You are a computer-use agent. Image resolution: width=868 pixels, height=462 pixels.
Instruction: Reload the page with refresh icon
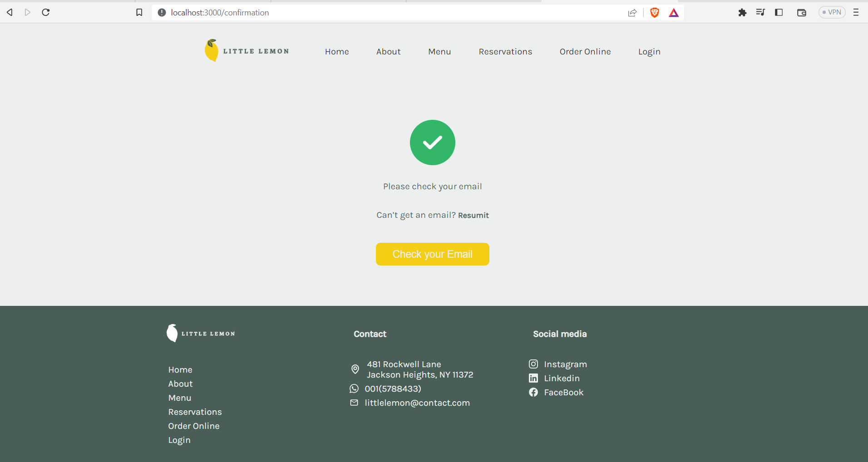[46, 13]
